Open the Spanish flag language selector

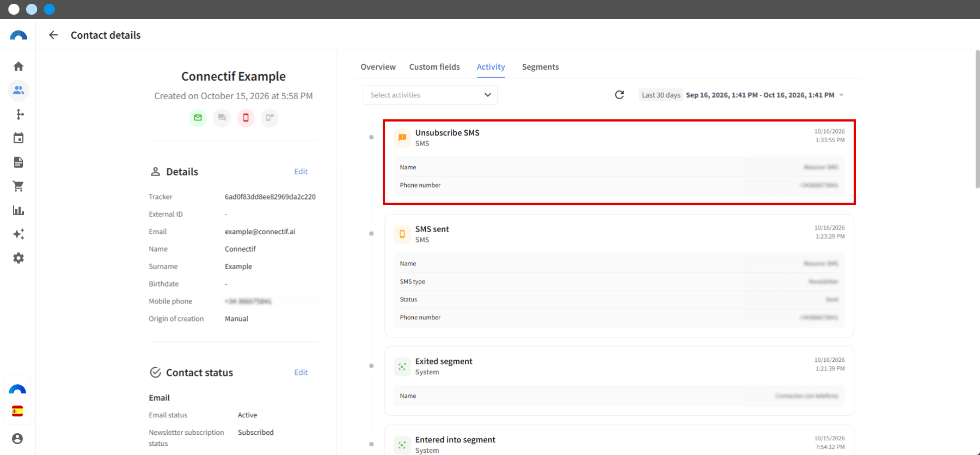[x=17, y=411]
